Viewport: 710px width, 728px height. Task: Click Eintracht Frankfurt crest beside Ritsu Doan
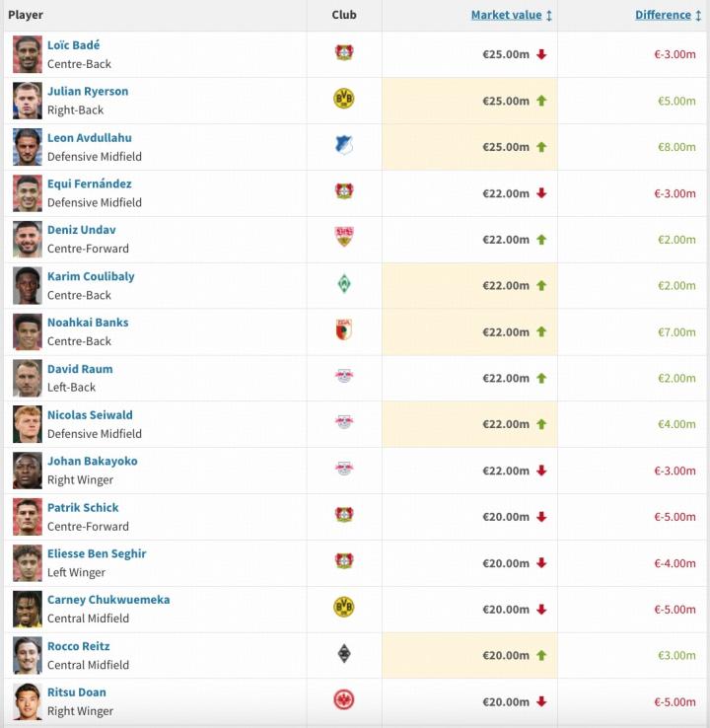343,700
